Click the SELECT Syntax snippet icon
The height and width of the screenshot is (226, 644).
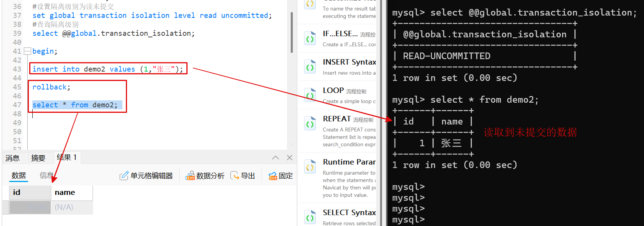tap(310, 217)
